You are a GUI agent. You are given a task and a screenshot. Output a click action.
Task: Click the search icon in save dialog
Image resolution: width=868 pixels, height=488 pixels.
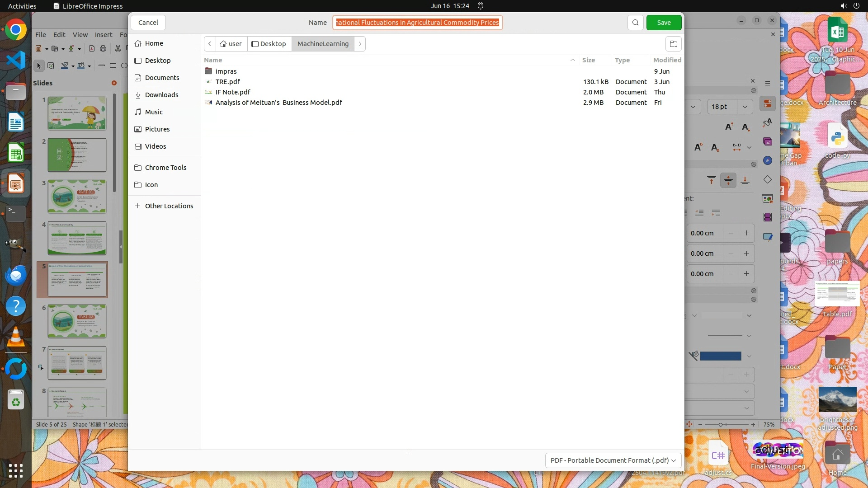click(x=635, y=23)
